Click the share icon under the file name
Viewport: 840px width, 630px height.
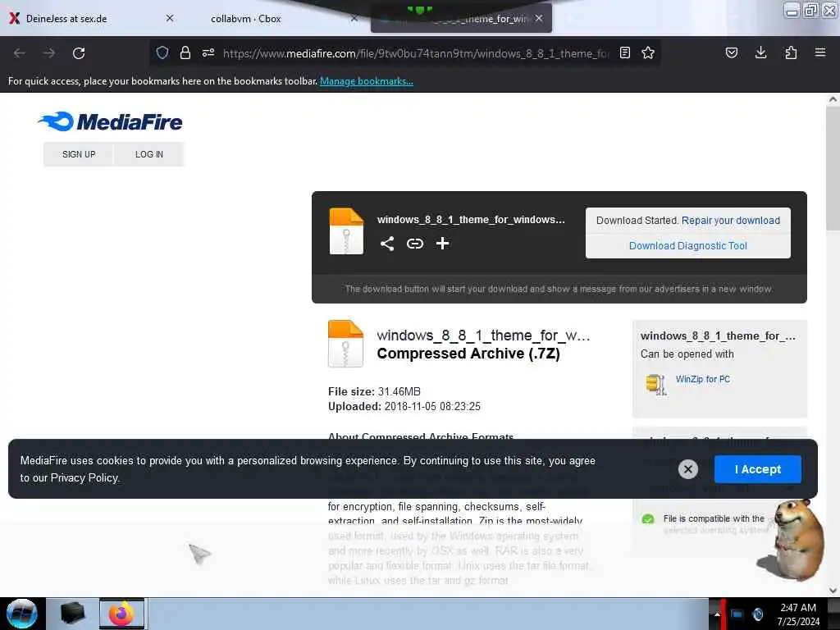pos(387,244)
